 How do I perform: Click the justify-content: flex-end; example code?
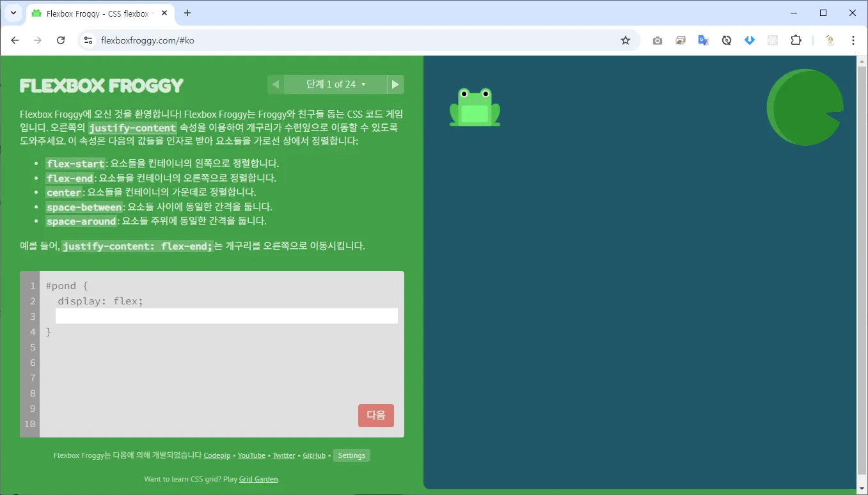click(x=138, y=246)
